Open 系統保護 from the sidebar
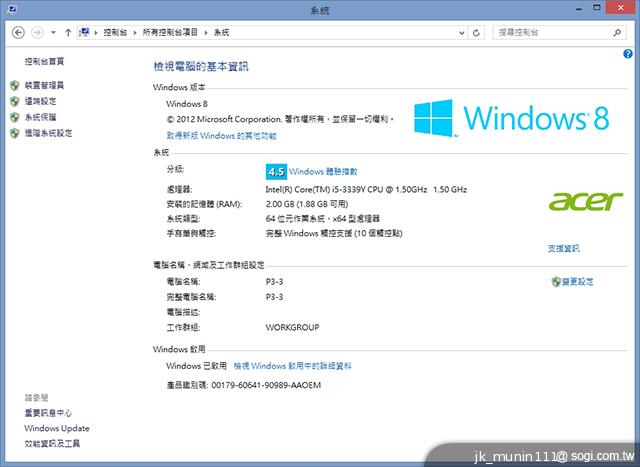This screenshot has width=640, height=467. (40, 117)
